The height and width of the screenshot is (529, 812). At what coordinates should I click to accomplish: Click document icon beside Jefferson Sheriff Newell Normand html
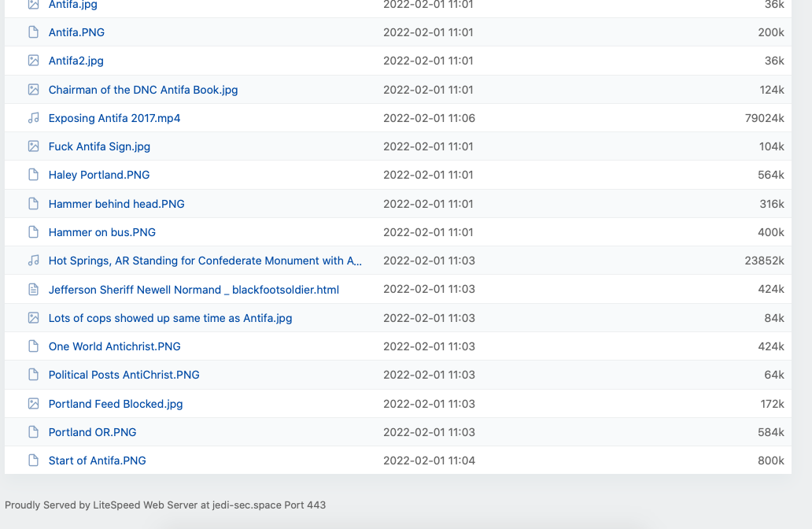33,290
